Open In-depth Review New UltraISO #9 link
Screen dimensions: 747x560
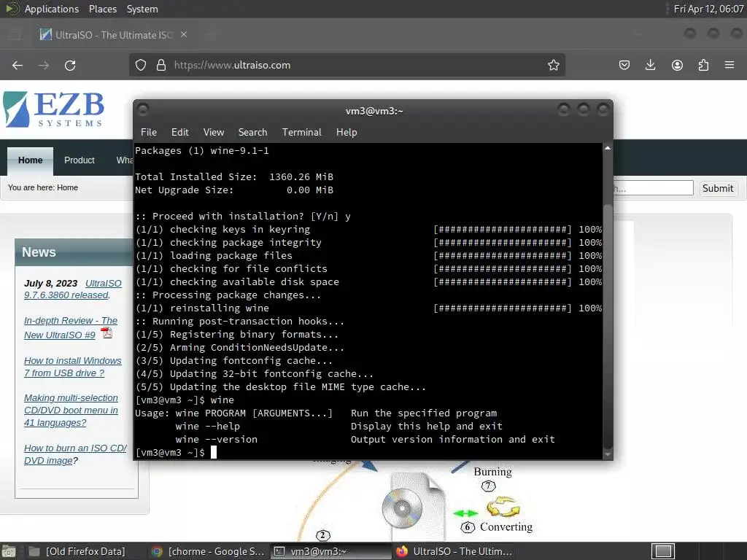point(71,327)
